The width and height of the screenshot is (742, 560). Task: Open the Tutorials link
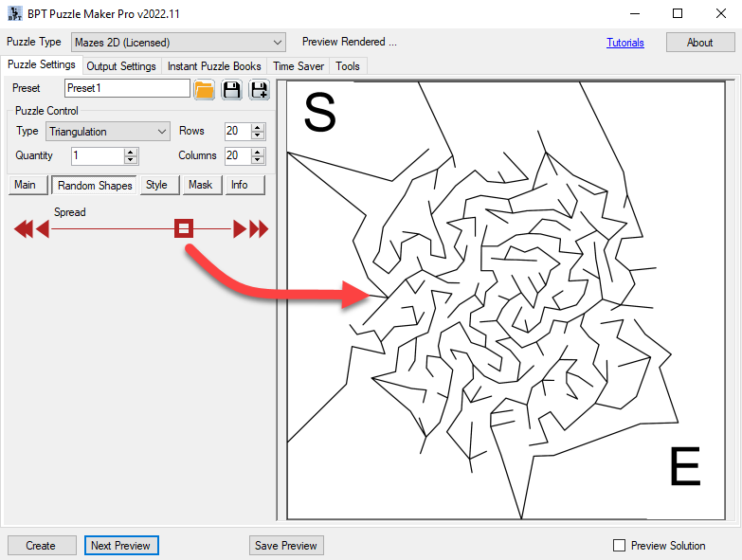pyautogui.click(x=624, y=43)
